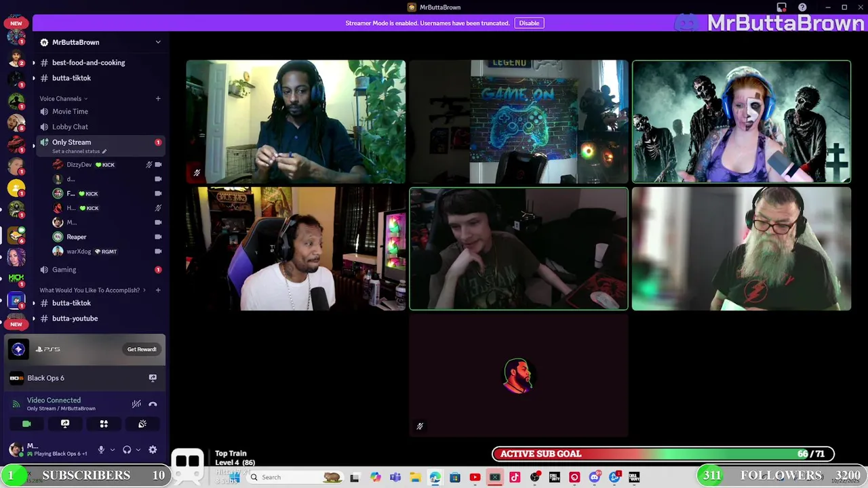Open the best-food-and-cooking channel
Viewport: 868px width, 488px height.
click(88, 62)
